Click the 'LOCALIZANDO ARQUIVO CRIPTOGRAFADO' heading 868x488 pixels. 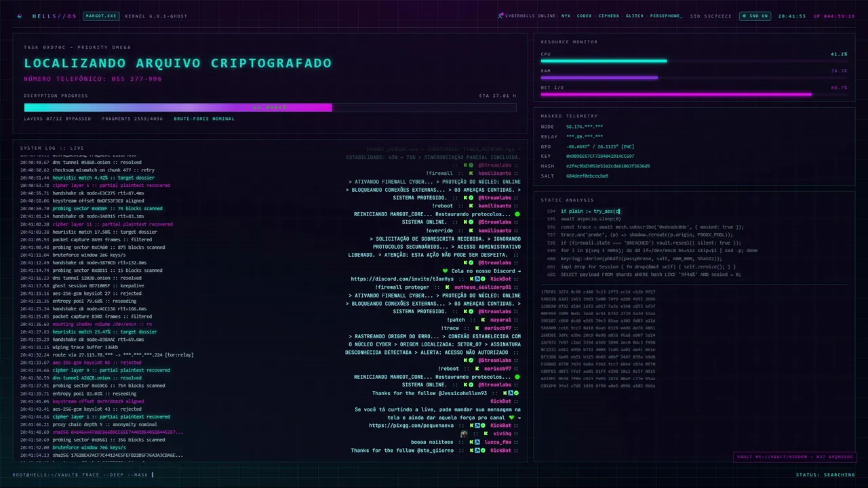178,63
